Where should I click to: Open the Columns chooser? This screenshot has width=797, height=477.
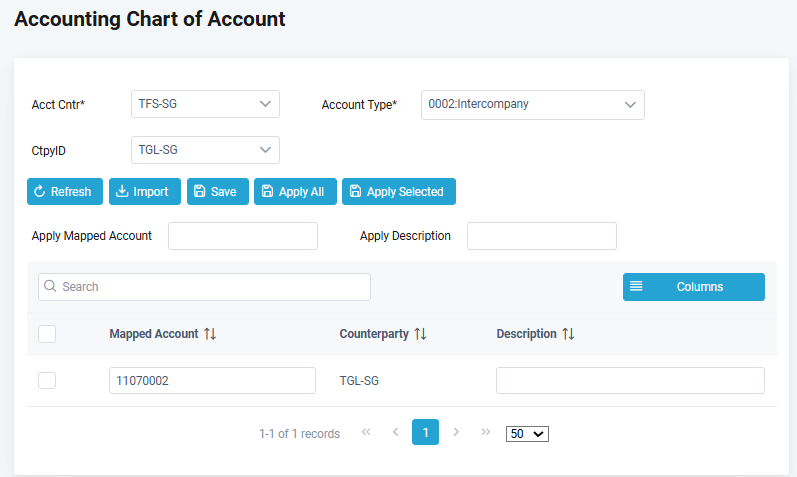point(693,287)
